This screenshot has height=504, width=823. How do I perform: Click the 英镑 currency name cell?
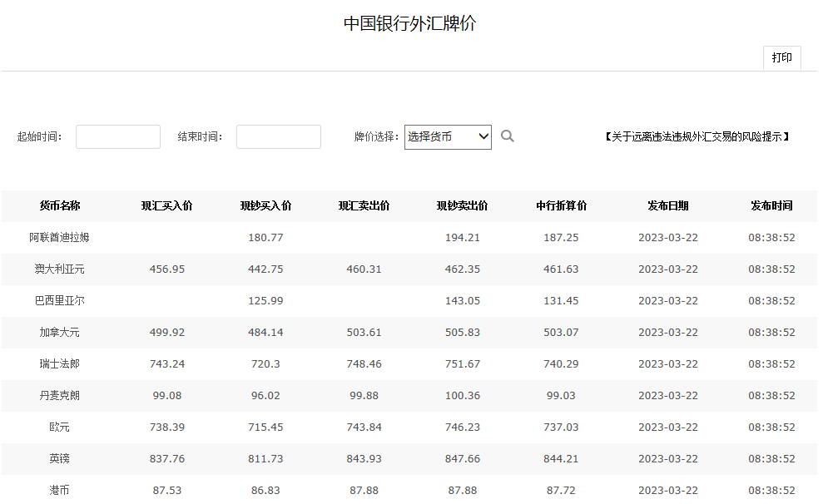pyautogui.click(x=60, y=459)
